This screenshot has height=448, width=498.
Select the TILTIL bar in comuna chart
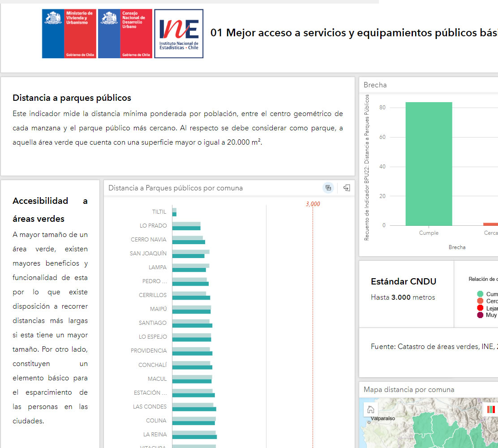click(174, 212)
